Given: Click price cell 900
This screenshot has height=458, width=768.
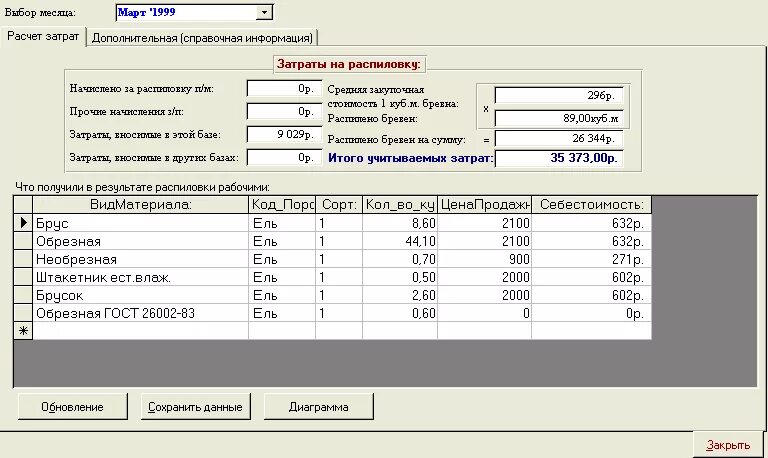Looking at the screenshot, I should [484, 259].
